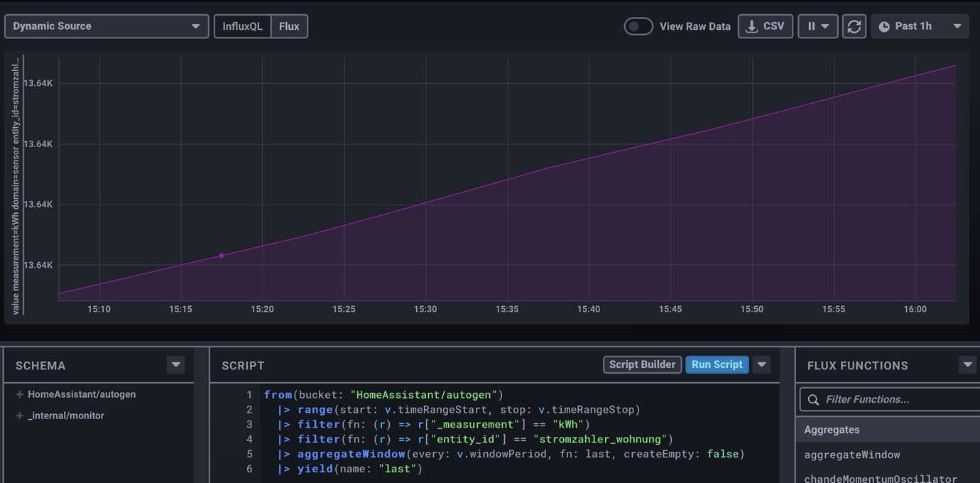This screenshot has width=980, height=483.
Task: Enable the View Raw Data toggle
Action: 638,26
